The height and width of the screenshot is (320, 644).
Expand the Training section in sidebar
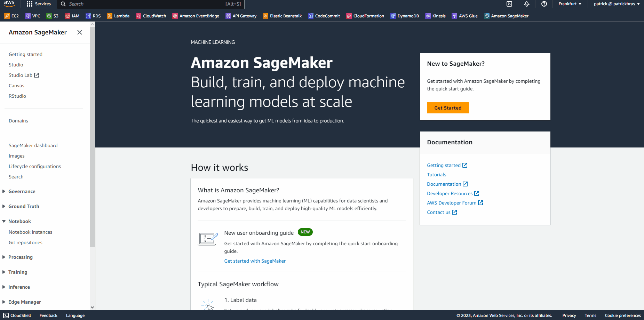(x=18, y=272)
